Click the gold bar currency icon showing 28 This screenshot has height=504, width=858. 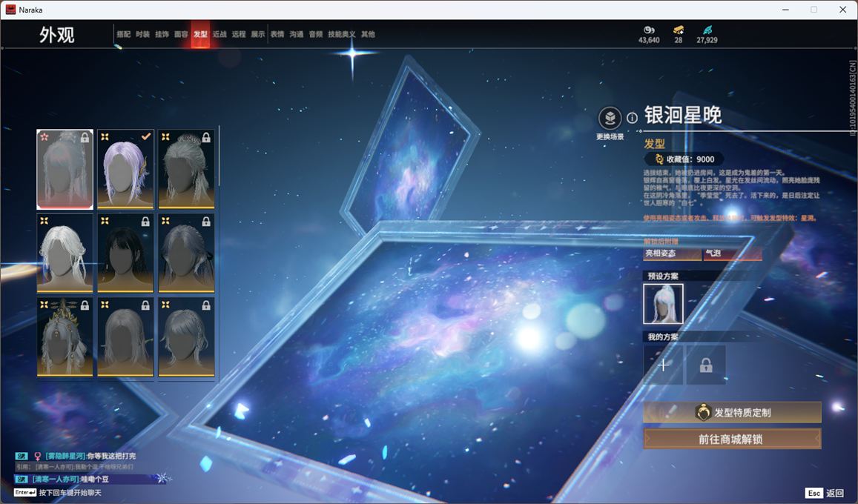[x=679, y=30]
